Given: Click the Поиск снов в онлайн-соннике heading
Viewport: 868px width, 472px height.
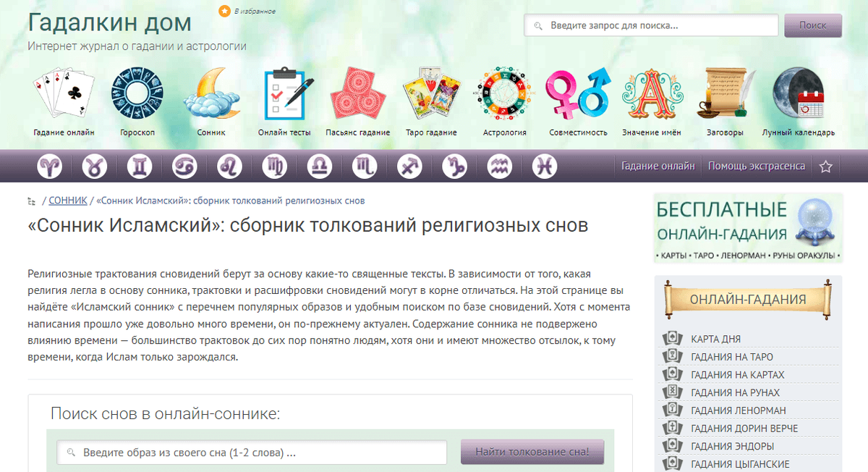Looking at the screenshot, I should tap(165, 414).
